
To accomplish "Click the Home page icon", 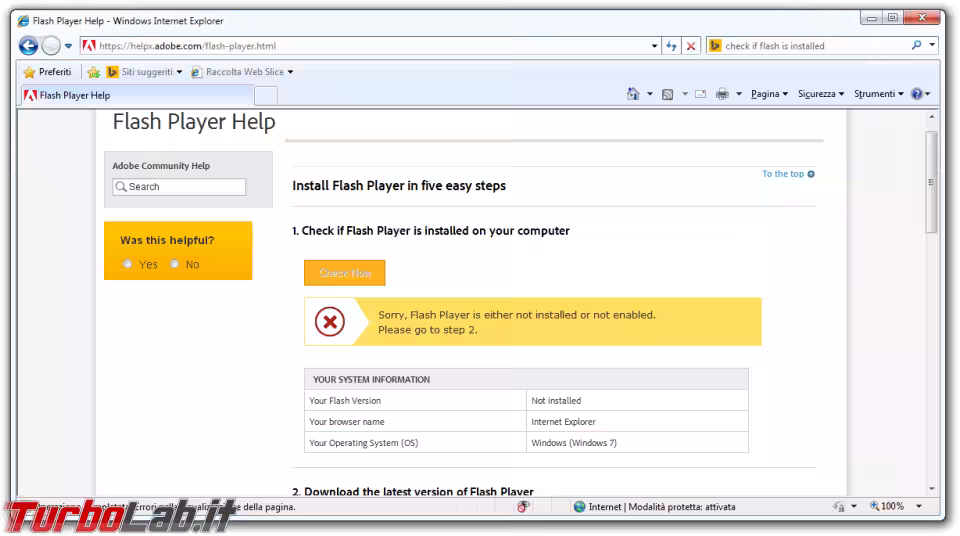I will pos(633,94).
